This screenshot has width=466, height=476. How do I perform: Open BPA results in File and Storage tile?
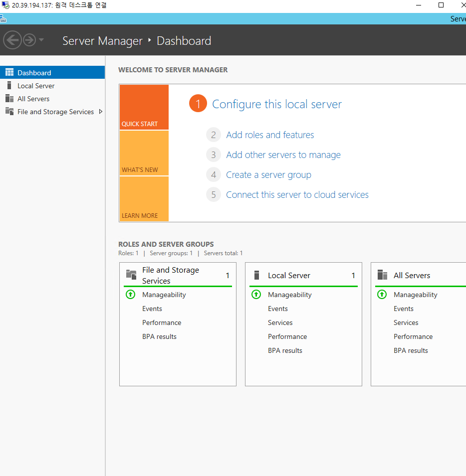coord(159,336)
